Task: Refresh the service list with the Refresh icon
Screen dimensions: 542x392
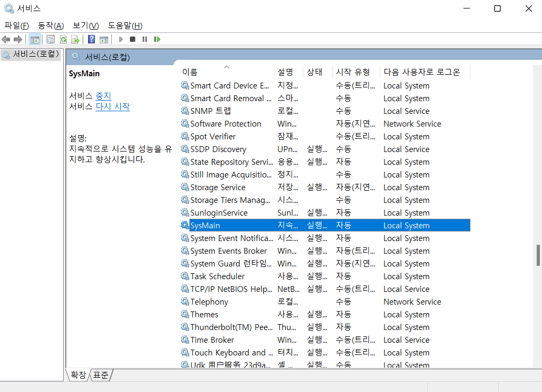Action: point(63,39)
